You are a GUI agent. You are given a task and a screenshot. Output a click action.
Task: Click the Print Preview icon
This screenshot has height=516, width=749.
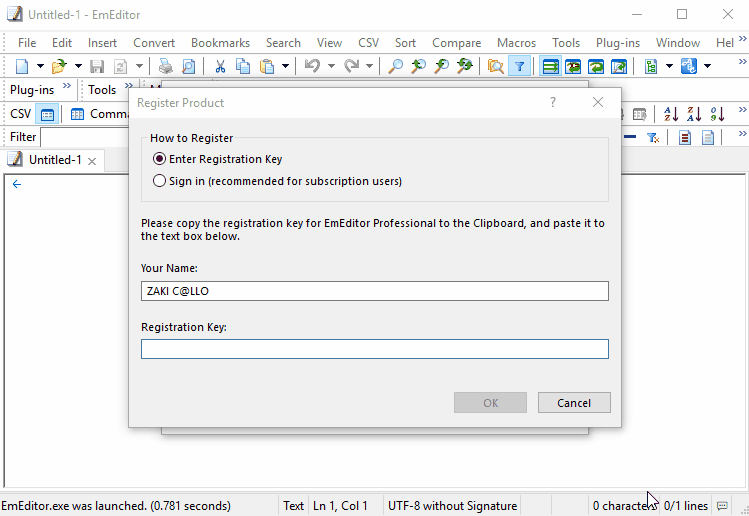(x=189, y=66)
